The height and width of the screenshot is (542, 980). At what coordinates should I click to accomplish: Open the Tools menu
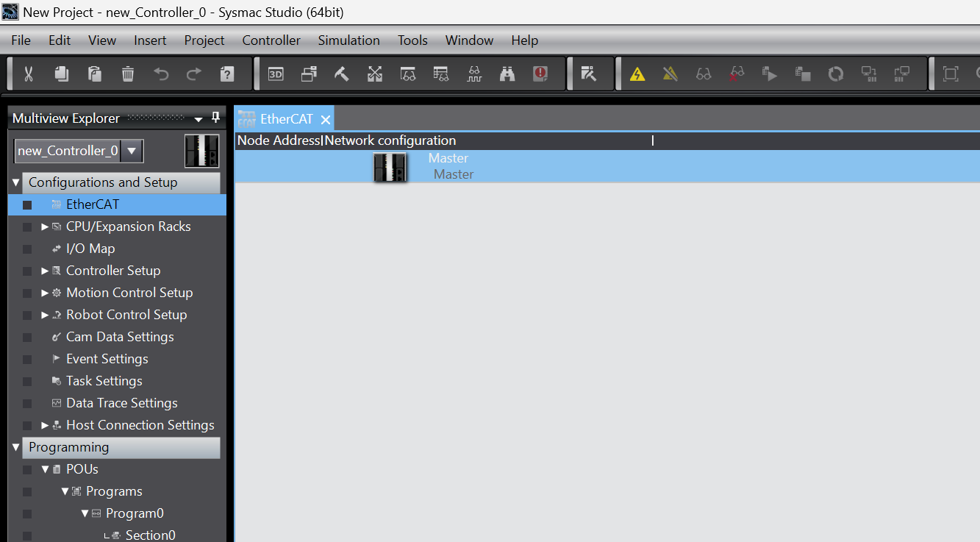[412, 40]
